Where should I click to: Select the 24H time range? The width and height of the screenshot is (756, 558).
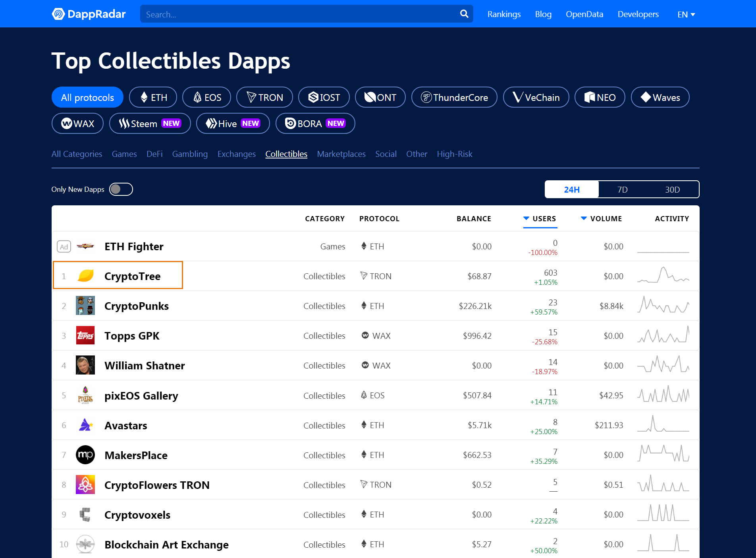tap(571, 189)
